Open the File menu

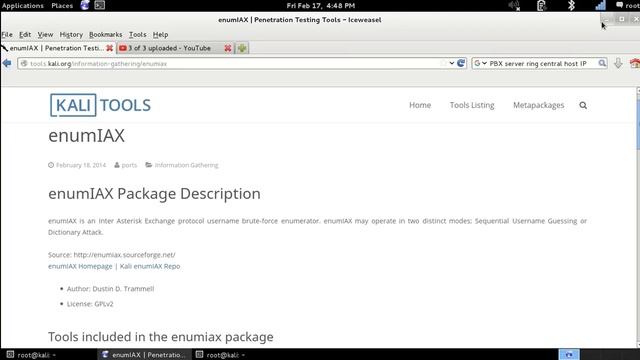pyautogui.click(x=7, y=35)
